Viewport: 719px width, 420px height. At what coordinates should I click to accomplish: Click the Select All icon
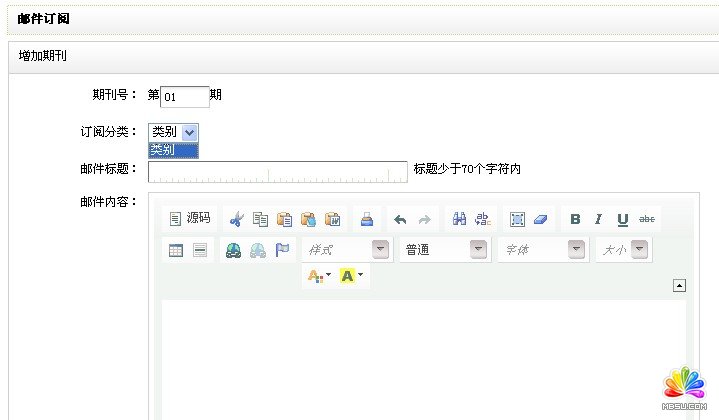click(517, 219)
